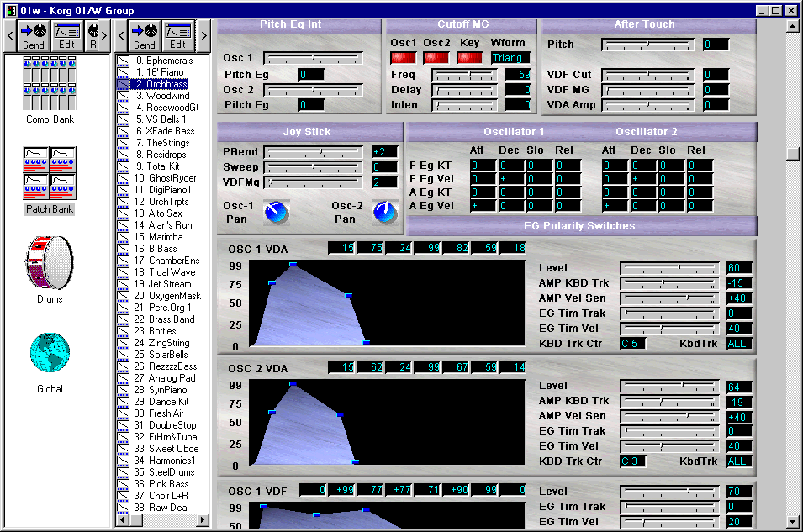Open the Wform Triang dropdown

[510, 58]
